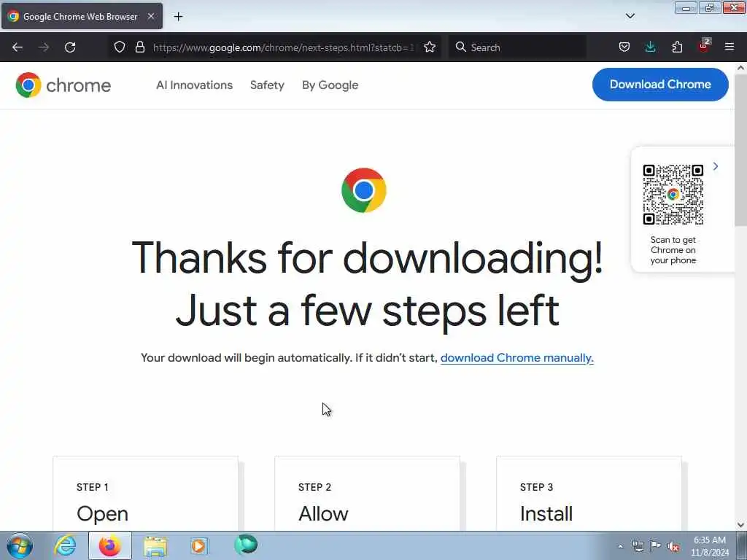747x560 pixels.
Task: Bookmark this page with the star icon
Action: (x=430, y=47)
